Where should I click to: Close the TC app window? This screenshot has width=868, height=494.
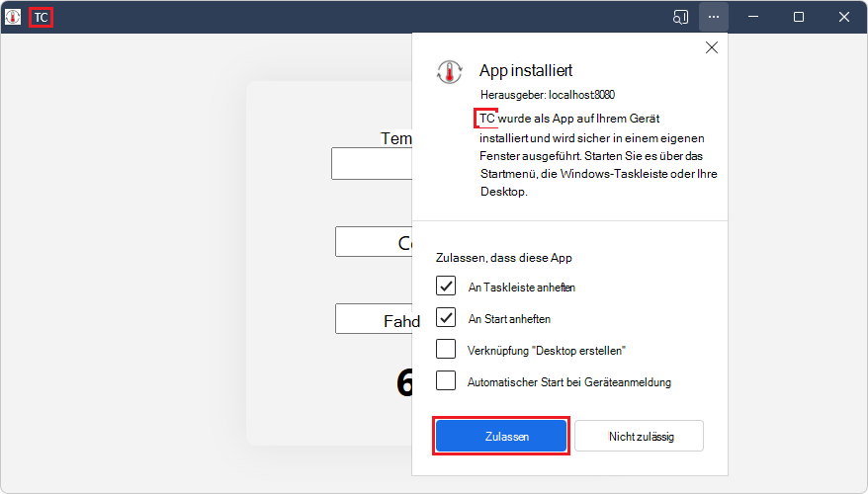coord(843,17)
